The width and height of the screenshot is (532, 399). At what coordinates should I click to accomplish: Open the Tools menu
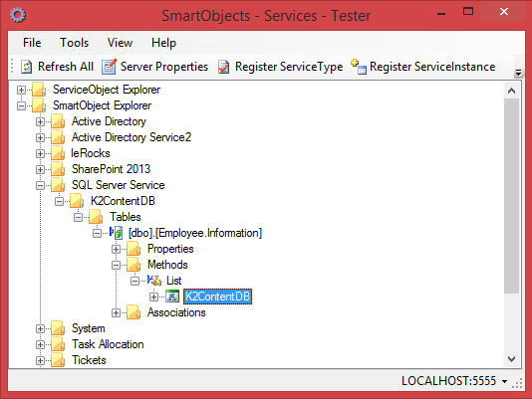[x=74, y=43]
